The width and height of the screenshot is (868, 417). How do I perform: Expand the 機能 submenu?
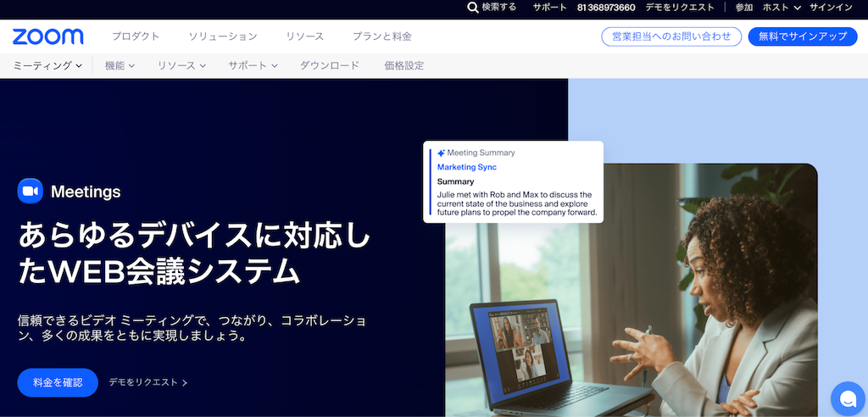pos(120,65)
